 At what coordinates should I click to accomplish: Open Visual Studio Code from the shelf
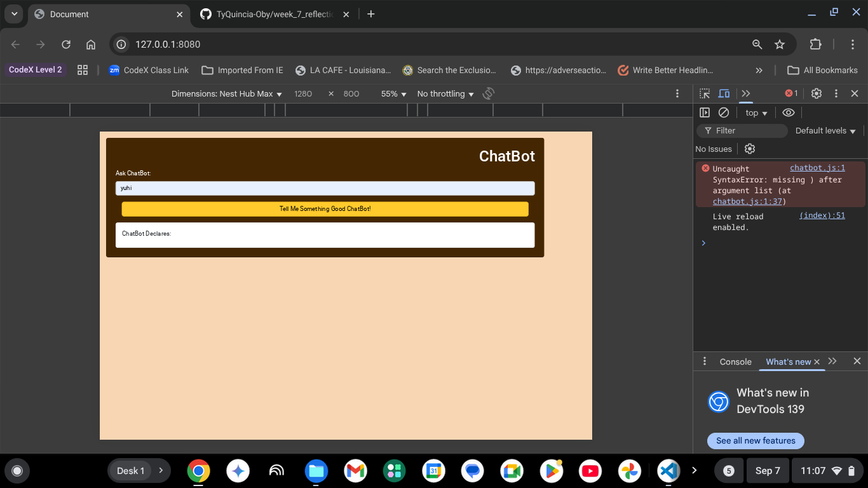coord(668,471)
